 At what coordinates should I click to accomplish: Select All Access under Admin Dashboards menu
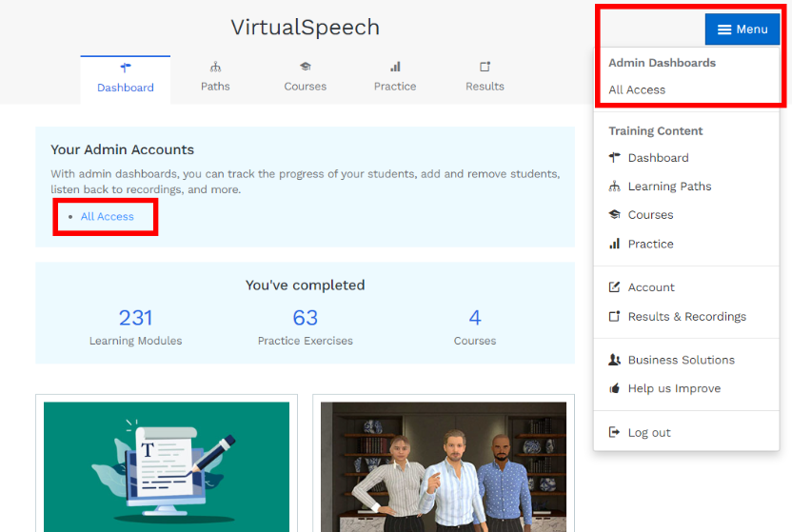[x=637, y=89]
